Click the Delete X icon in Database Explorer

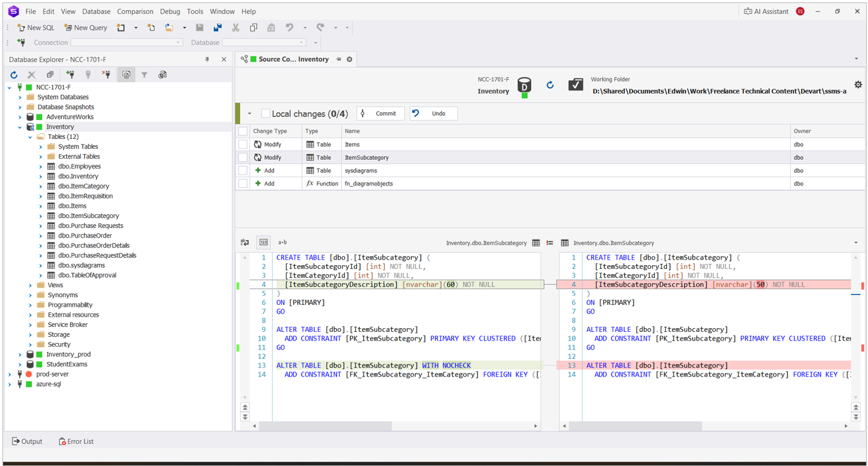(32, 75)
